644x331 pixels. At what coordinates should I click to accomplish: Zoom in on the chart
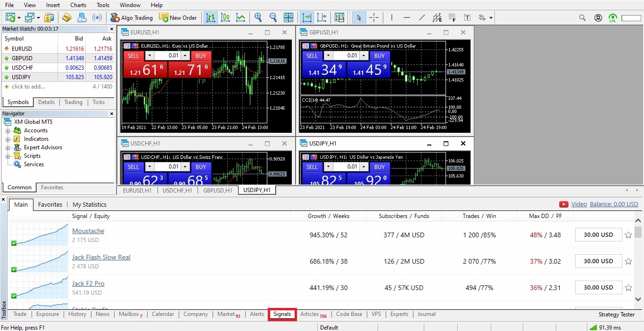coord(258,17)
